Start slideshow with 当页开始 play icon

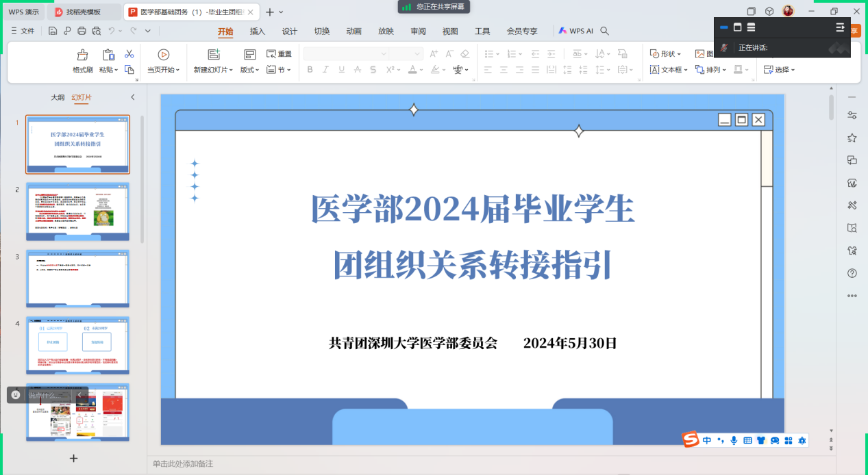(163, 55)
